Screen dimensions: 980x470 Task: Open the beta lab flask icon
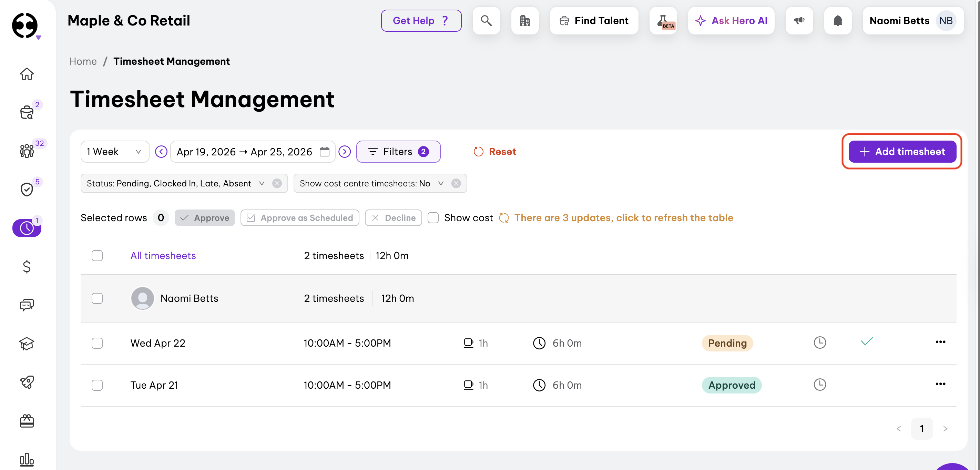click(663, 21)
